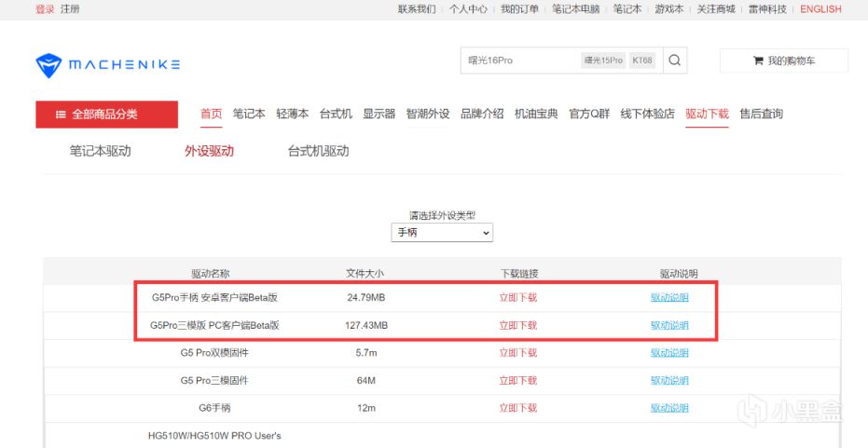The height and width of the screenshot is (448, 868).
Task: Open the 智潮外设 nav item
Action: 428,114
